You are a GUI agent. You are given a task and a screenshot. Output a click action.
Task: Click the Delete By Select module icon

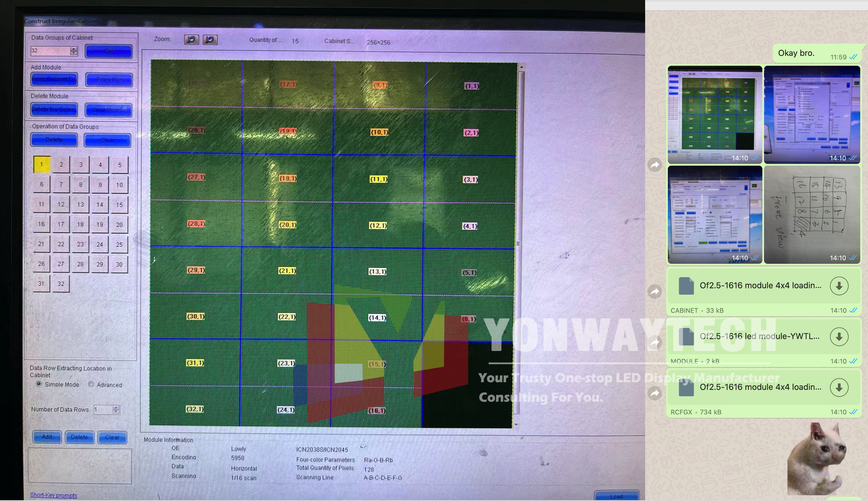54,109
